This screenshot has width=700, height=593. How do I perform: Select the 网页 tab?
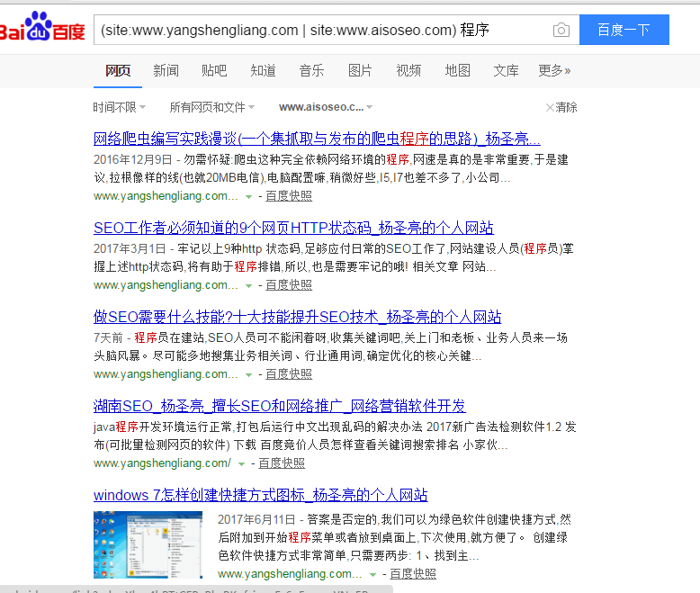(118, 70)
